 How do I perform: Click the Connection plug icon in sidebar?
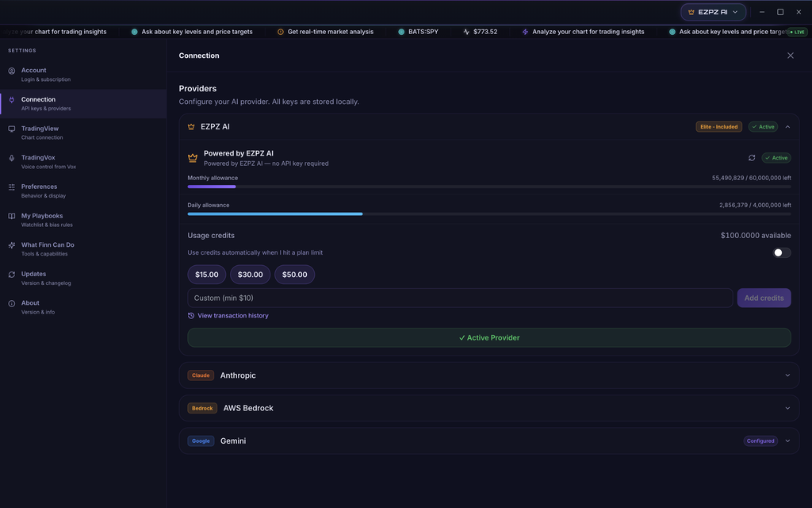(x=11, y=99)
